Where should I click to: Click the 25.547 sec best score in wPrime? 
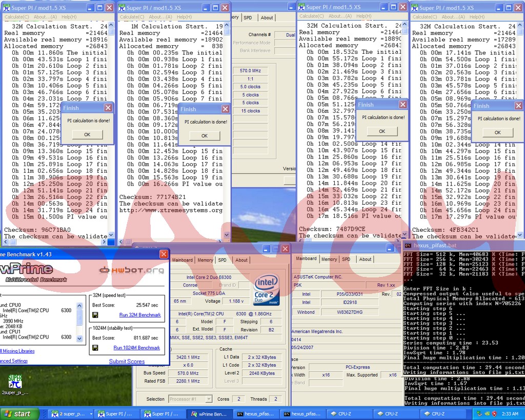coord(147,305)
